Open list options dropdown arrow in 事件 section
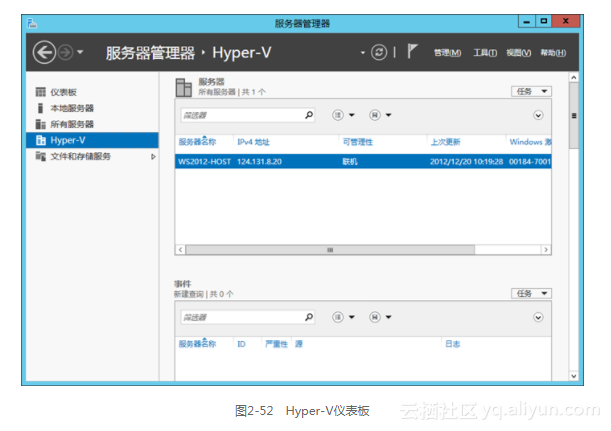This screenshot has height=431, width=611. coord(351,317)
